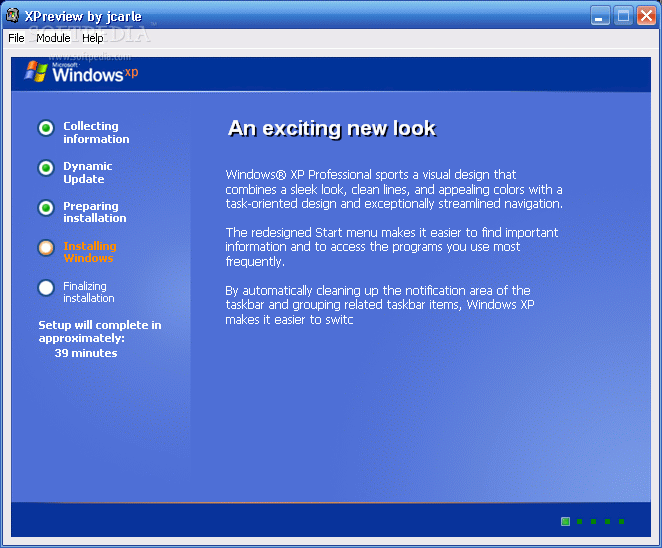Click the 'Dynamic Update' label
Image resolution: width=662 pixels, height=548 pixels.
click(88, 172)
